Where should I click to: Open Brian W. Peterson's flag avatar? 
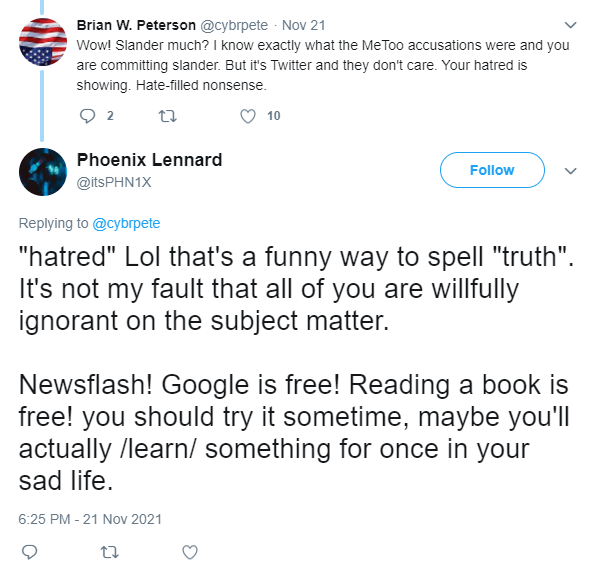(x=43, y=42)
